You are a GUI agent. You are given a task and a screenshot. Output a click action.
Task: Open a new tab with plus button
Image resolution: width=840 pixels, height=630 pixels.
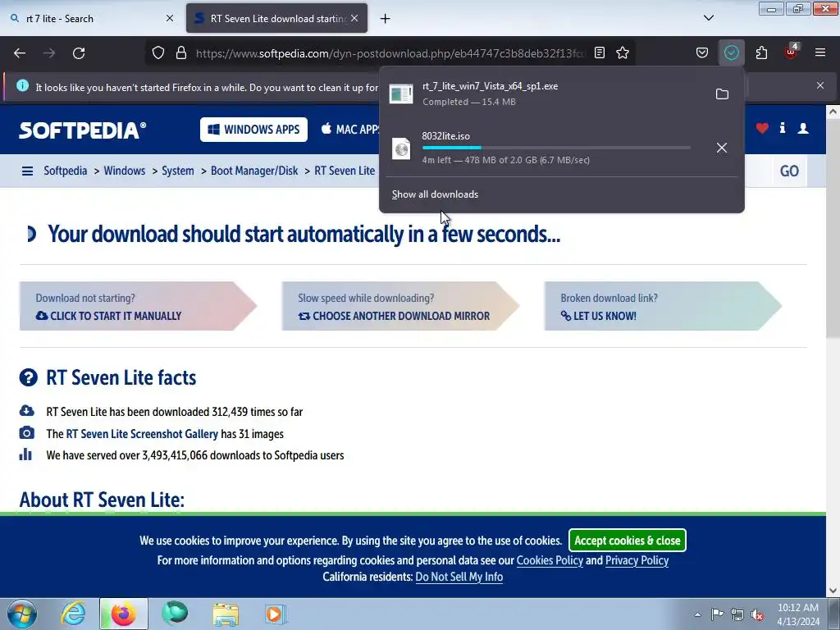[x=386, y=19]
